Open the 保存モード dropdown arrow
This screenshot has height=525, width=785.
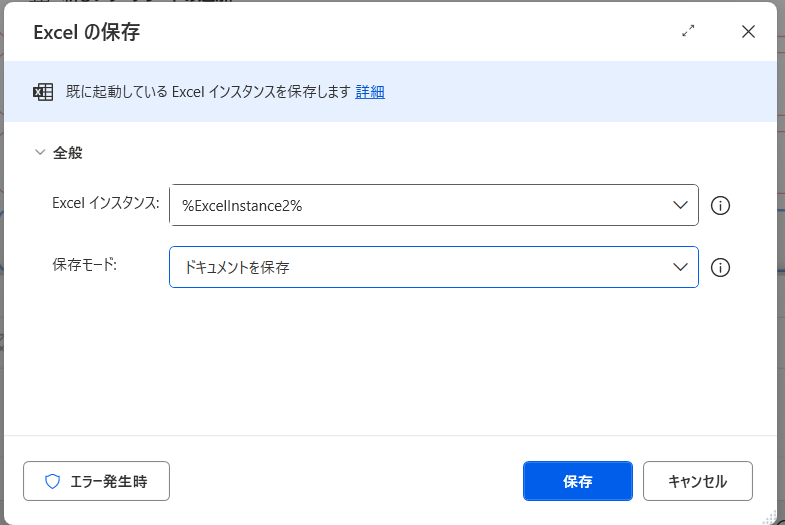coord(680,267)
